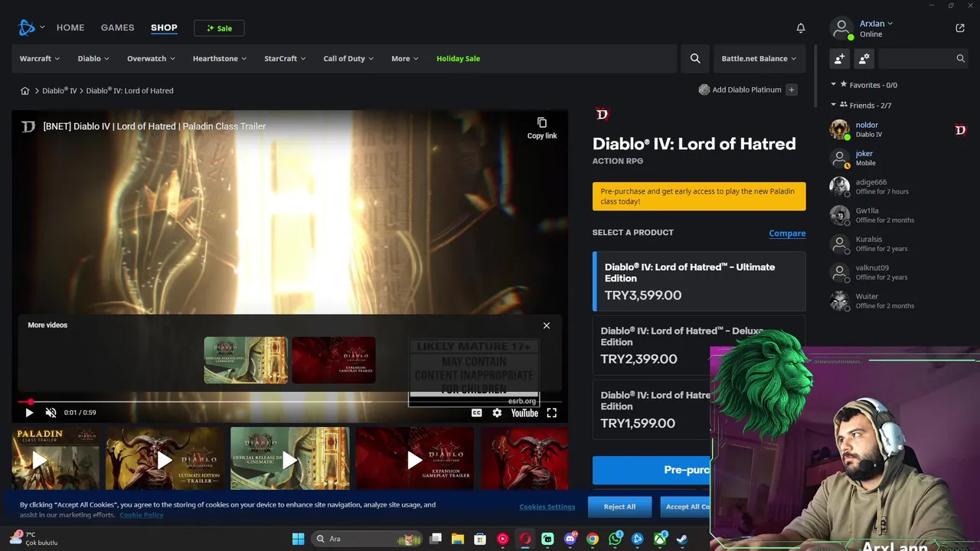Image resolution: width=980 pixels, height=551 pixels.
Task: Expand the Call of Duty menu
Action: point(348,58)
